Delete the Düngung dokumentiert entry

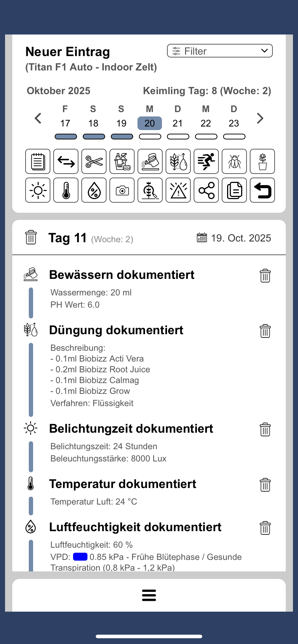(265, 331)
